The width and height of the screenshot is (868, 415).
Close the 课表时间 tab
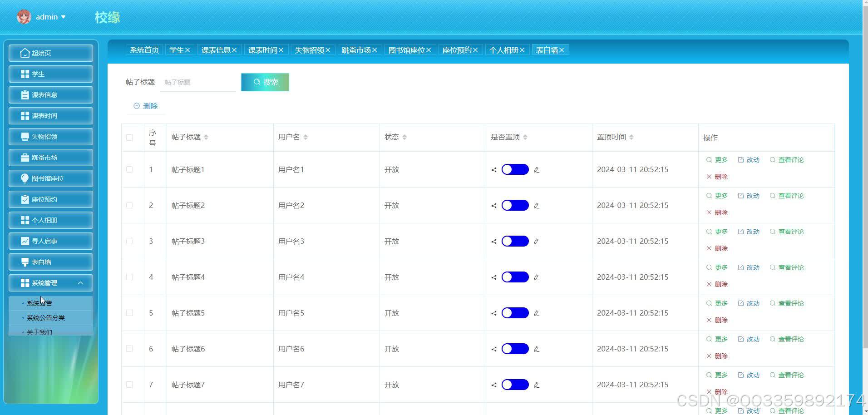click(x=281, y=50)
